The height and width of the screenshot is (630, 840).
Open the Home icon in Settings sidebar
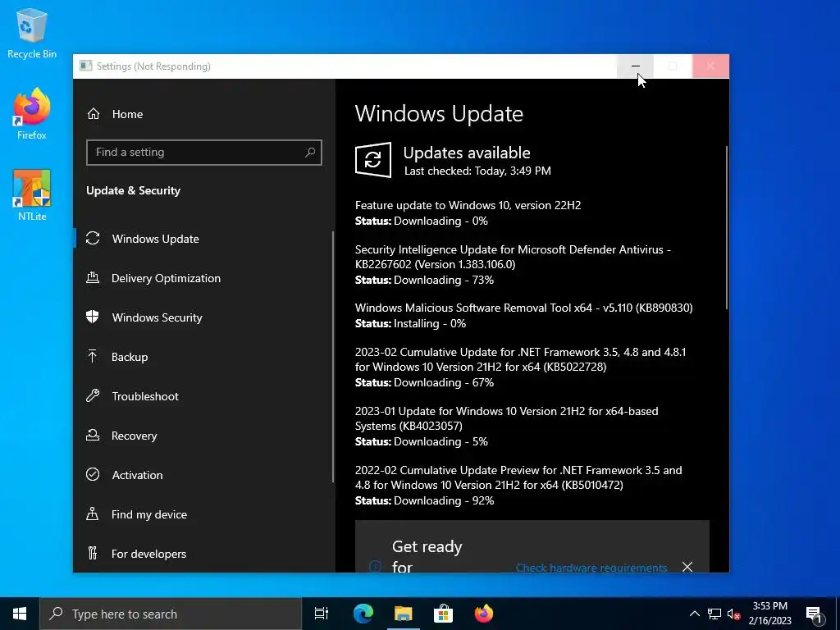94,114
